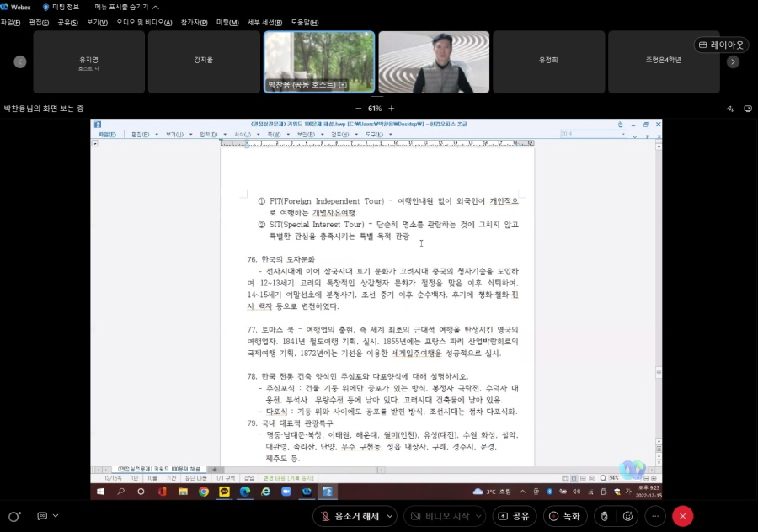Open Microsoft Edge from the taskbar
This screenshot has width=758, height=532.
pos(245,492)
